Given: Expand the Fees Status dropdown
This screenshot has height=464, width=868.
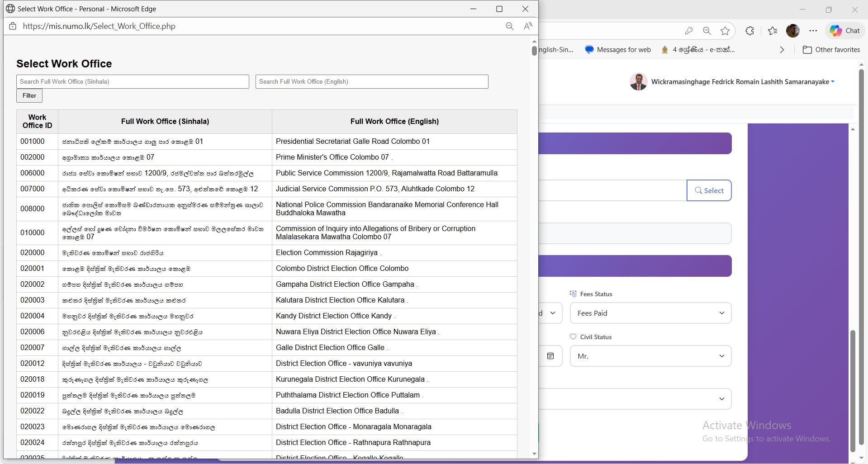Looking at the screenshot, I should [x=650, y=313].
